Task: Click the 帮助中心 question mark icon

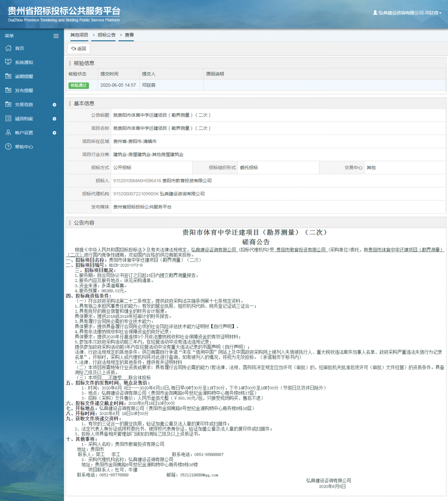Action: [8, 147]
